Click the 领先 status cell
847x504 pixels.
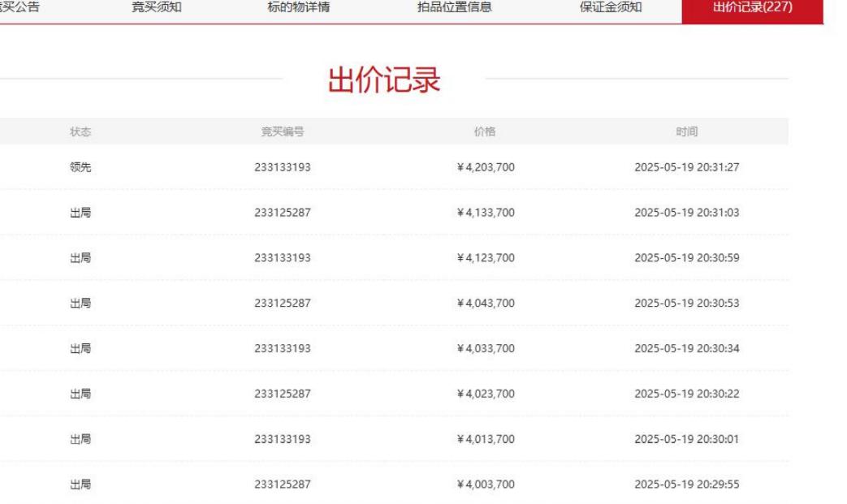pyautogui.click(x=80, y=167)
